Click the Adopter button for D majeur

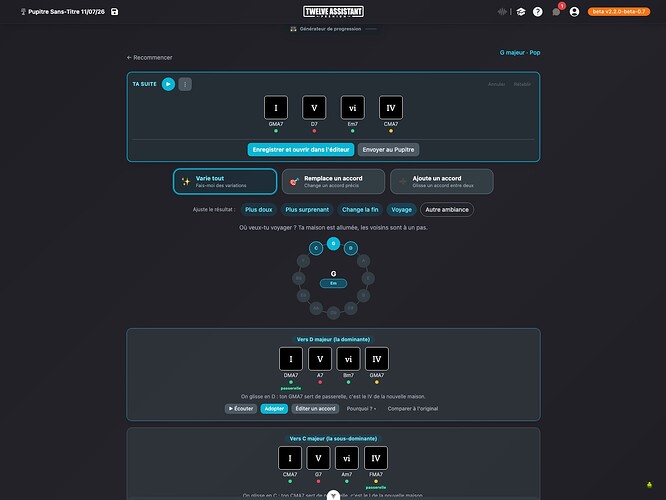coord(274,409)
